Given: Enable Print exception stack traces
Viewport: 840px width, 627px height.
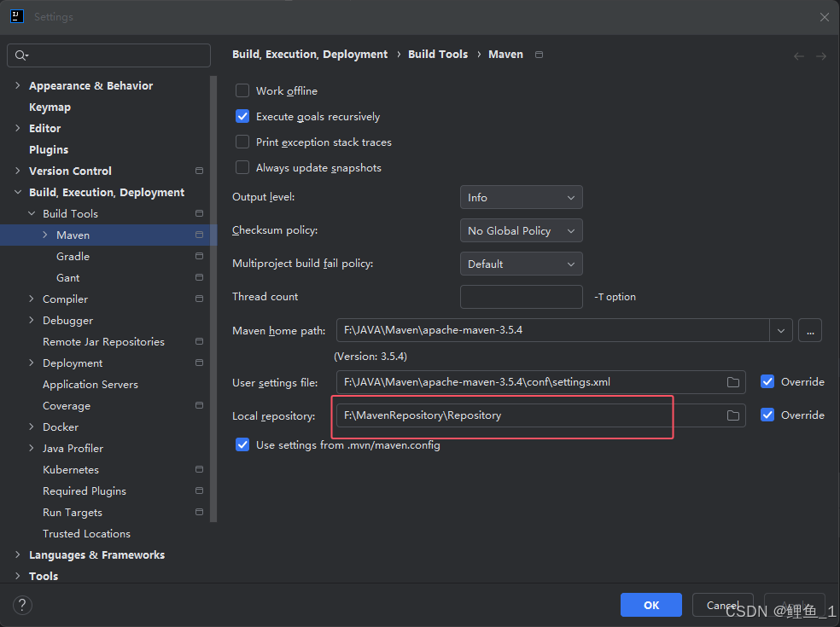Looking at the screenshot, I should [242, 142].
